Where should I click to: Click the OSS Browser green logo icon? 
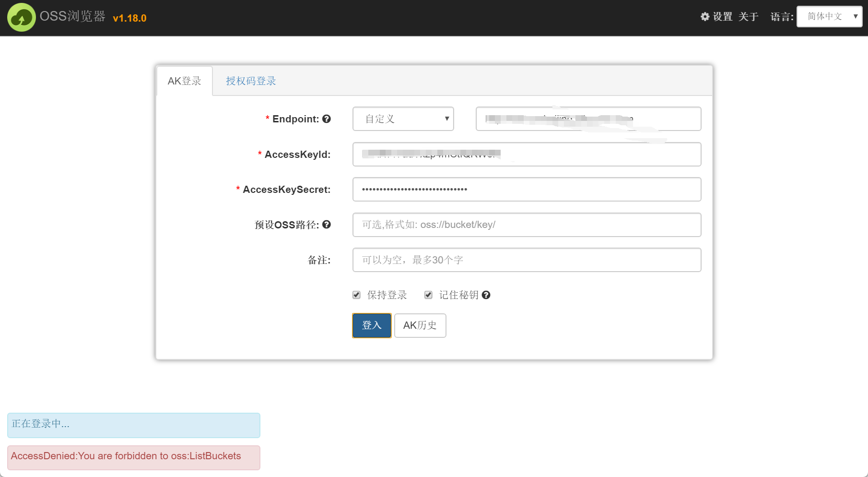[21, 17]
